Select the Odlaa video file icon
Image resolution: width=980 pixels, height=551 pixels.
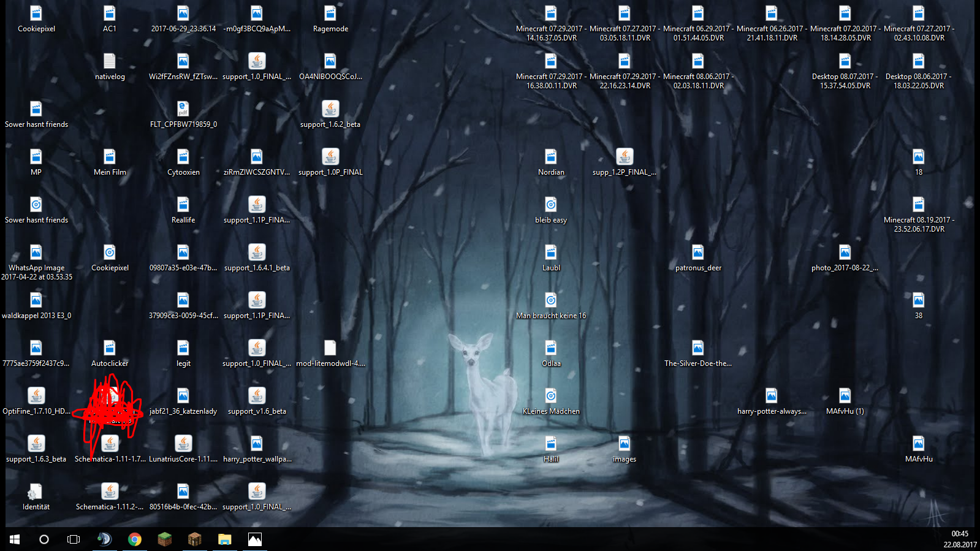(x=551, y=348)
